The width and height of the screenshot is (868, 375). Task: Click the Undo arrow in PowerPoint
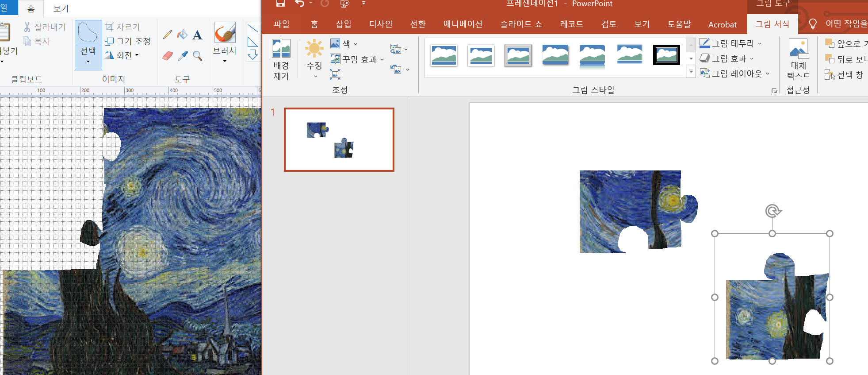(300, 4)
